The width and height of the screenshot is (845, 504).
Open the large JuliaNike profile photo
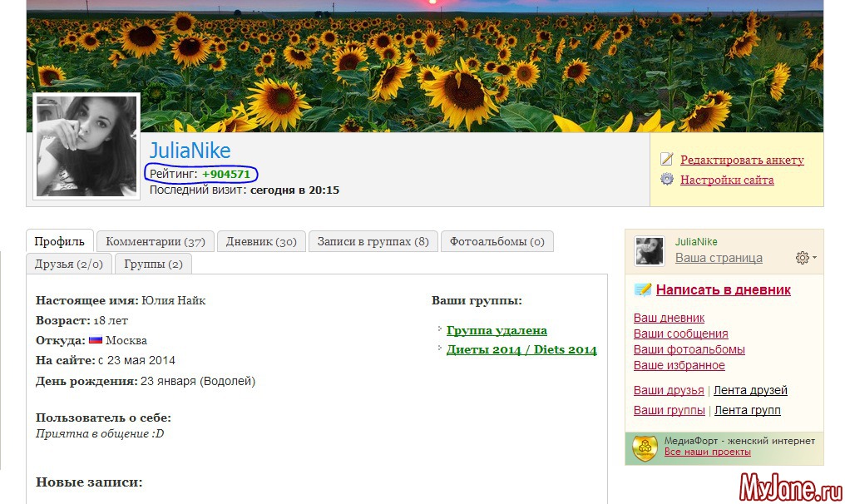pos(86,146)
